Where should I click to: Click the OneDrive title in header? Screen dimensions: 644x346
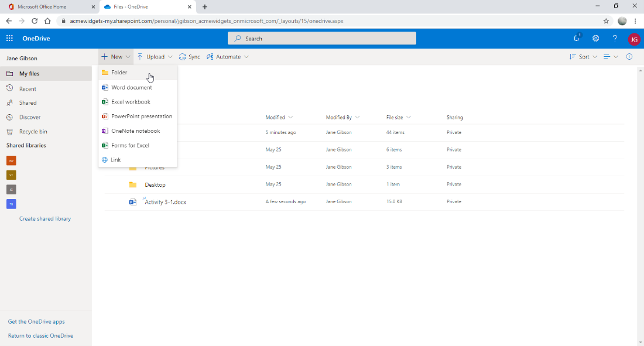36,38
